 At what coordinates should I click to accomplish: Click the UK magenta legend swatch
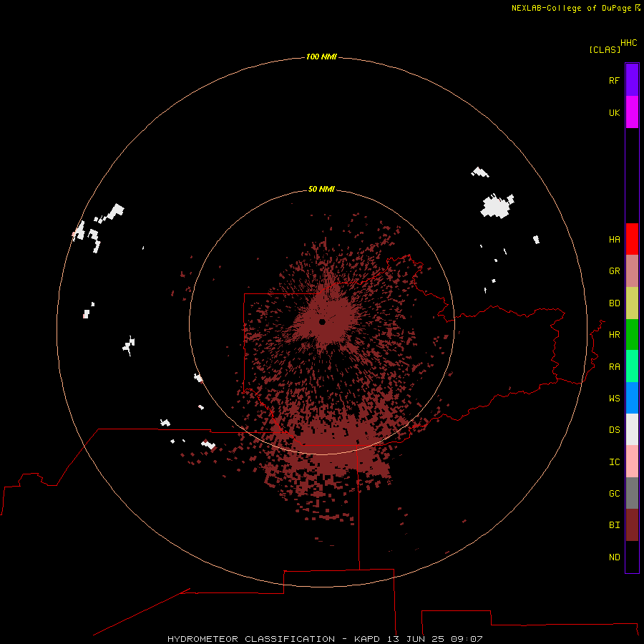632,112
